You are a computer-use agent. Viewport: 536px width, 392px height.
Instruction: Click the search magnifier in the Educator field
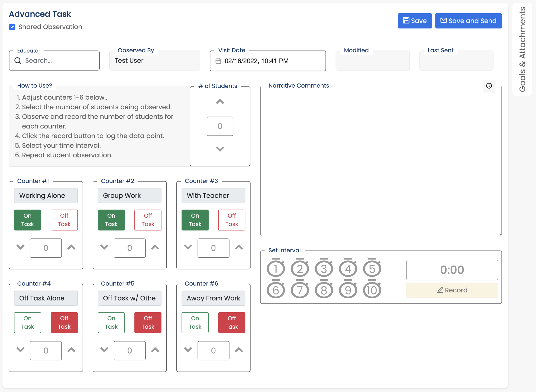(18, 60)
